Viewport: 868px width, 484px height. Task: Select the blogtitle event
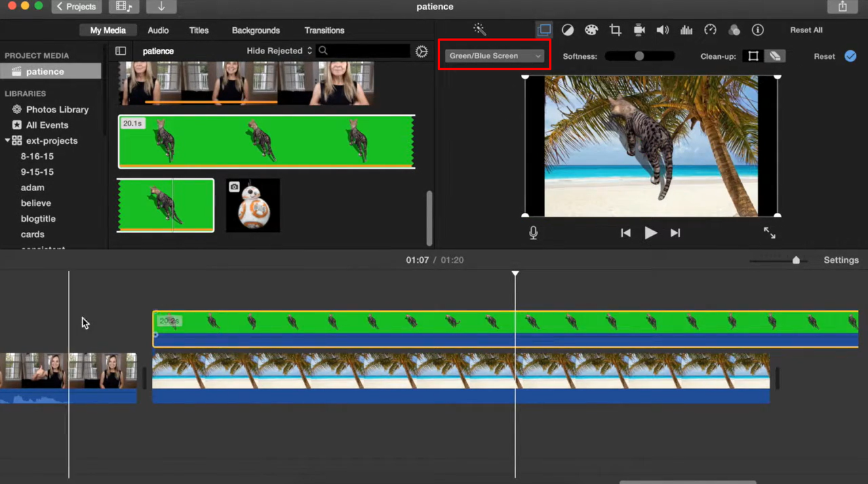38,218
